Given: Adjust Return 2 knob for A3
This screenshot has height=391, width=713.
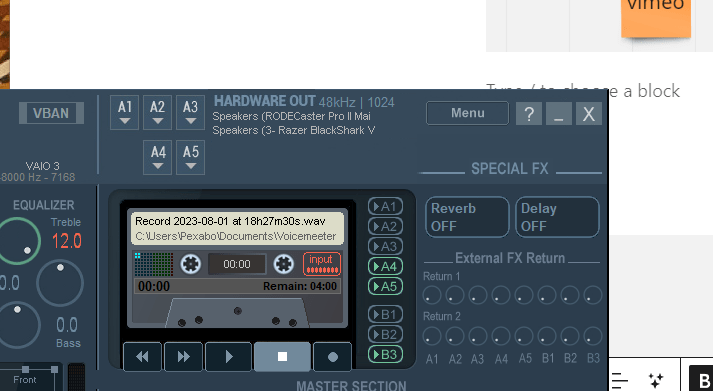Looking at the screenshot, I should 478,336.
